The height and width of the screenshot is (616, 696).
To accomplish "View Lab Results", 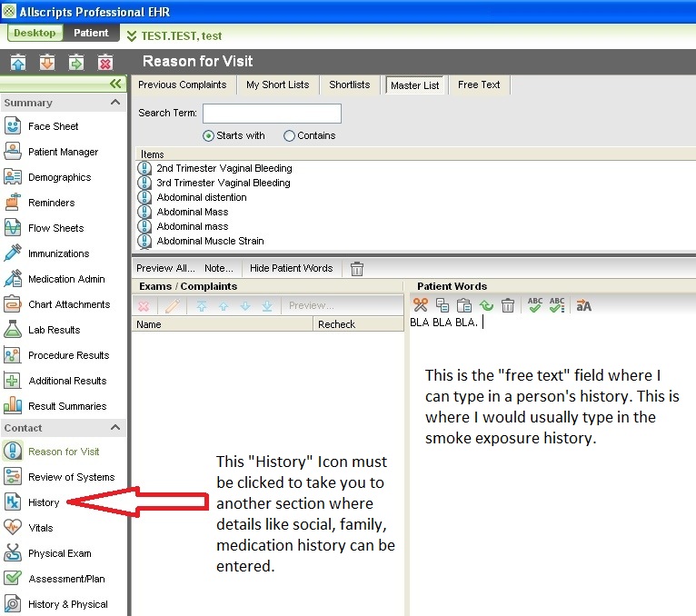I will coord(55,330).
